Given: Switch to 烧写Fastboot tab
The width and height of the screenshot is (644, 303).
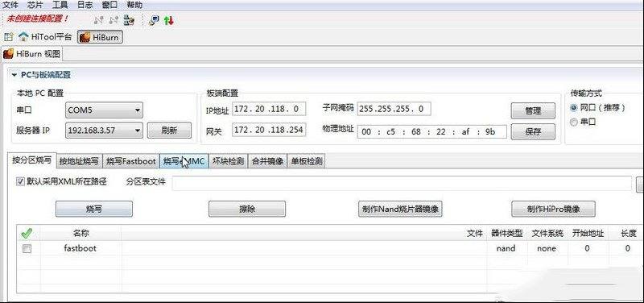Looking at the screenshot, I should coord(131,161).
